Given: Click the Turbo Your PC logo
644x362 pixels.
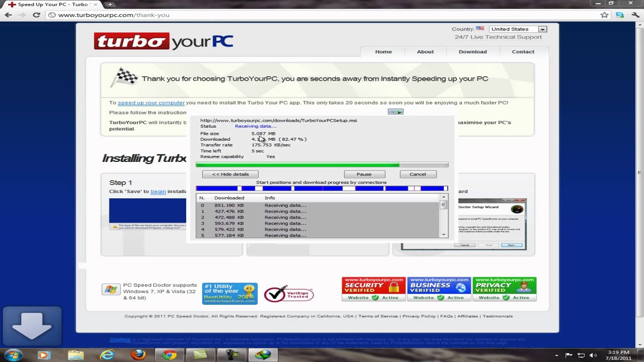Looking at the screenshot, I should click(164, 41).
